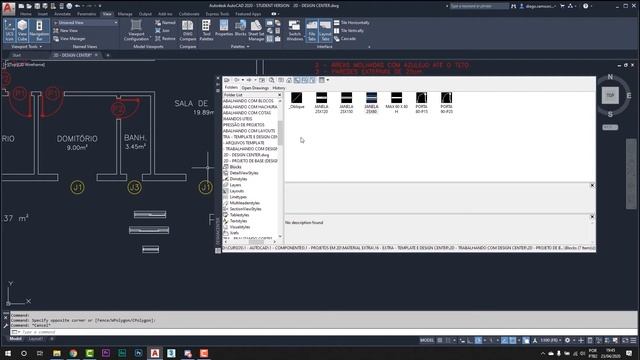Open the View Manager

click(x=69, y=39)
